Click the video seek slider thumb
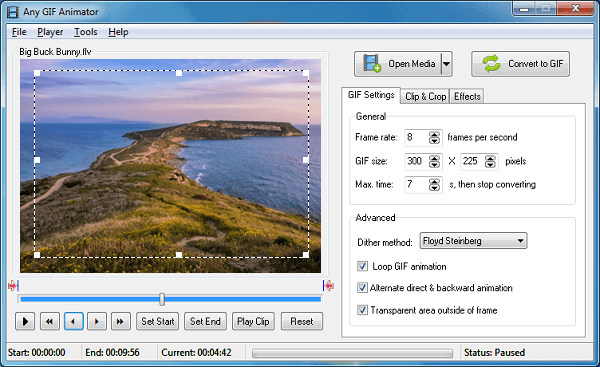600x367 pixels. pyautogui.click(x=162, y=299)
